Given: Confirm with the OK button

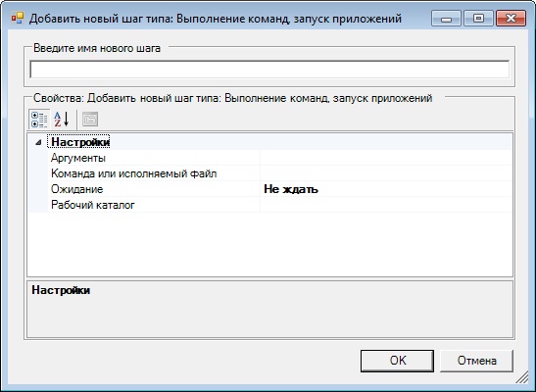Looking at the screenshot, I should tap(397, 361).
